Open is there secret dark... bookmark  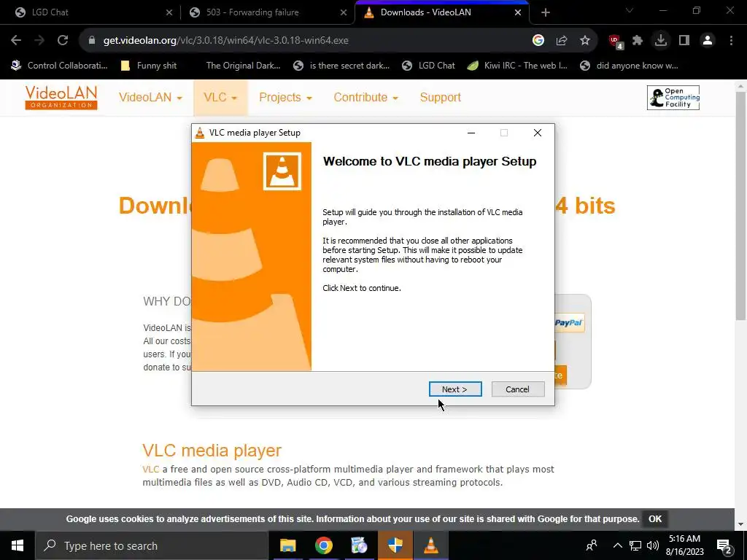coord(342,66)
